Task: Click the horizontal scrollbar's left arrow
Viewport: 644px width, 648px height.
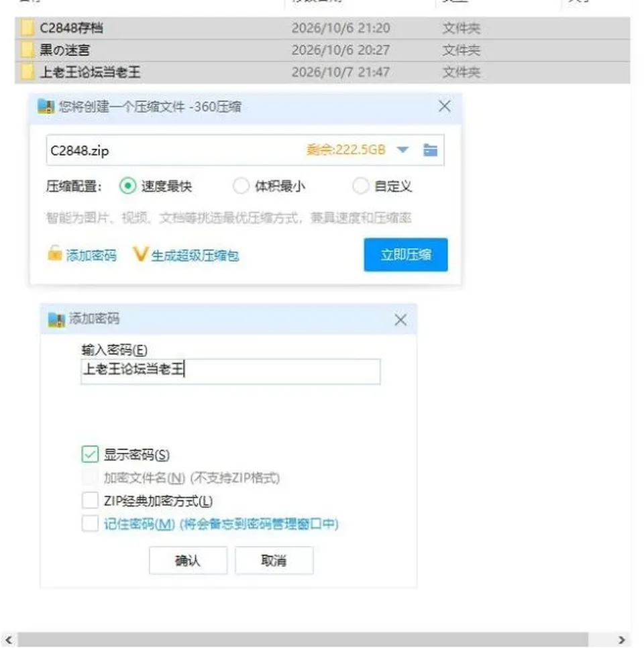Action: (x=9, y=640)
